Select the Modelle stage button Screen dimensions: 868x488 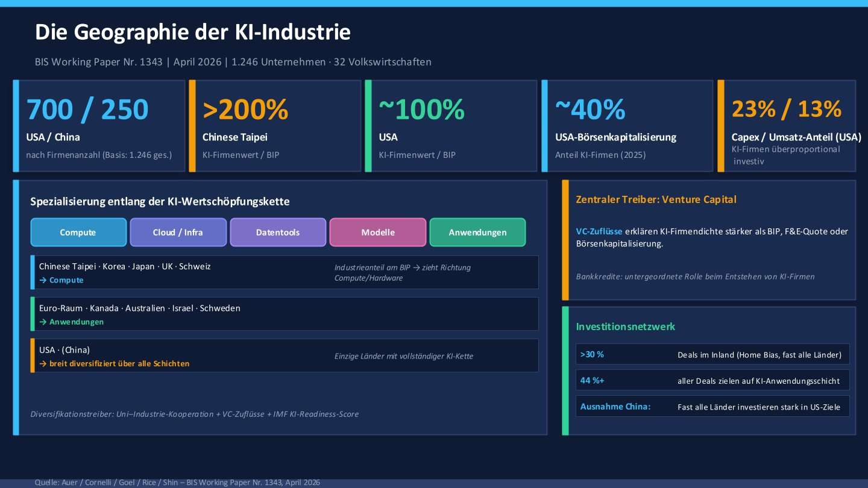pos(378,233)
